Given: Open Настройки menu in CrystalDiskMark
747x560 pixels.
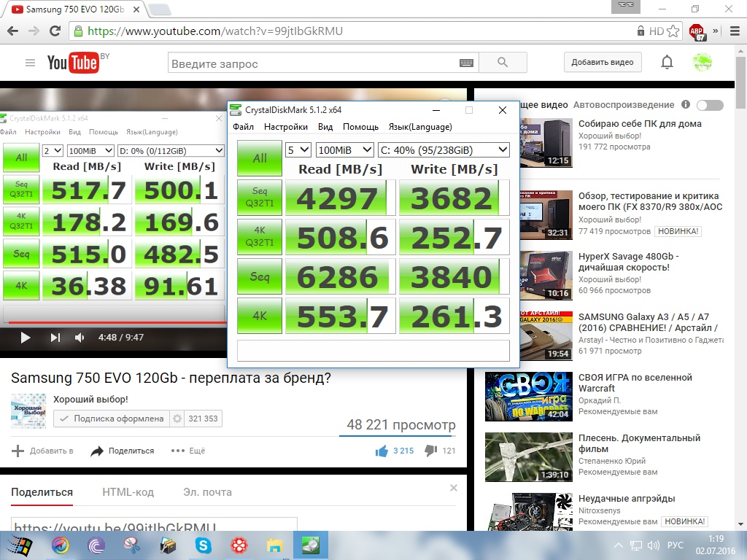Looking at the screenshot, I should click(286, 127).
